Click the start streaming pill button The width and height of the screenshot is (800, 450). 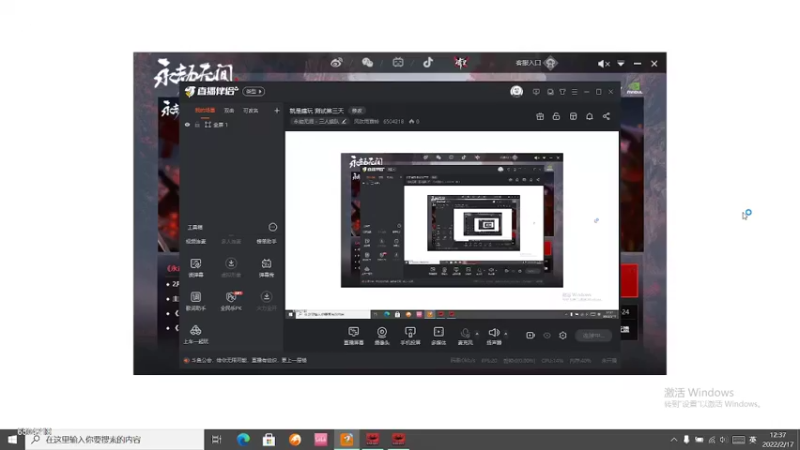click(x=593, y=335)
